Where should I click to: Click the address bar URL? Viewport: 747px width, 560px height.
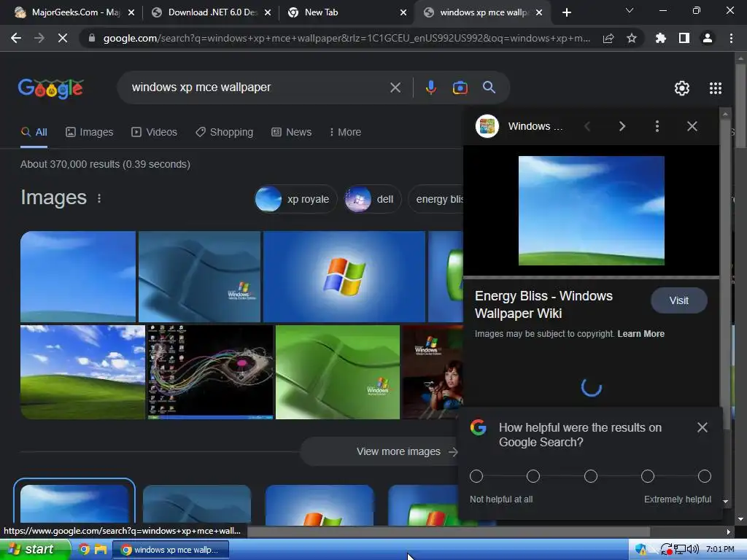point(347,38)
